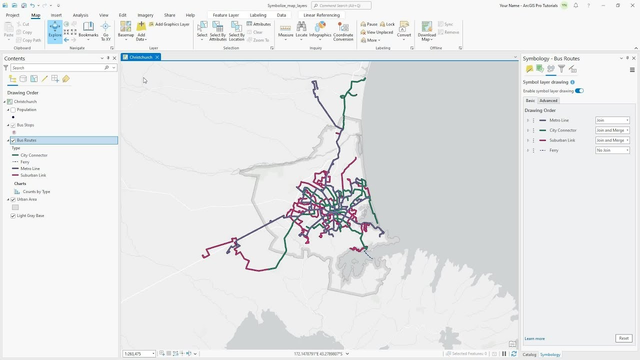Uncheck the Bus Stops layer checkbox

(x=13, y=125)
